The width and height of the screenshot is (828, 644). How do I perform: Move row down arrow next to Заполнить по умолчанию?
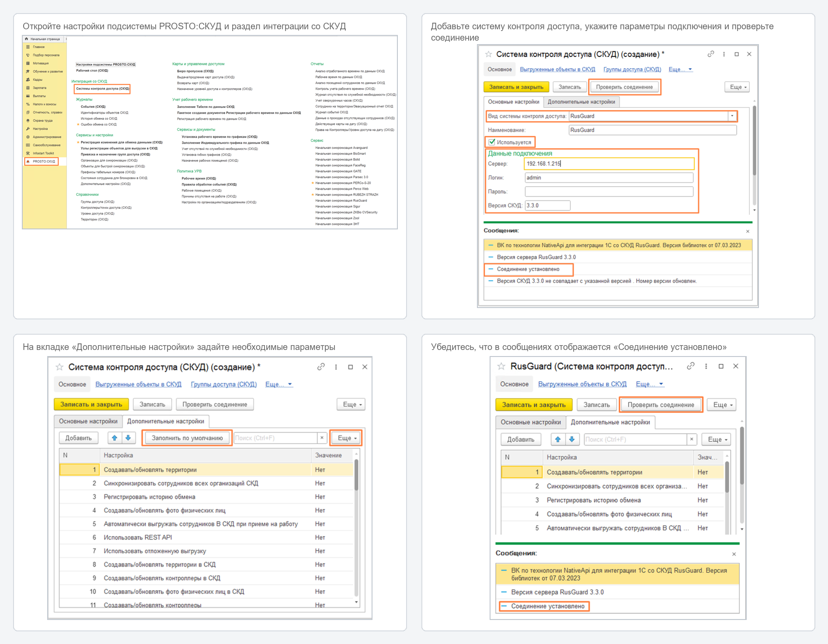(128, 438)
